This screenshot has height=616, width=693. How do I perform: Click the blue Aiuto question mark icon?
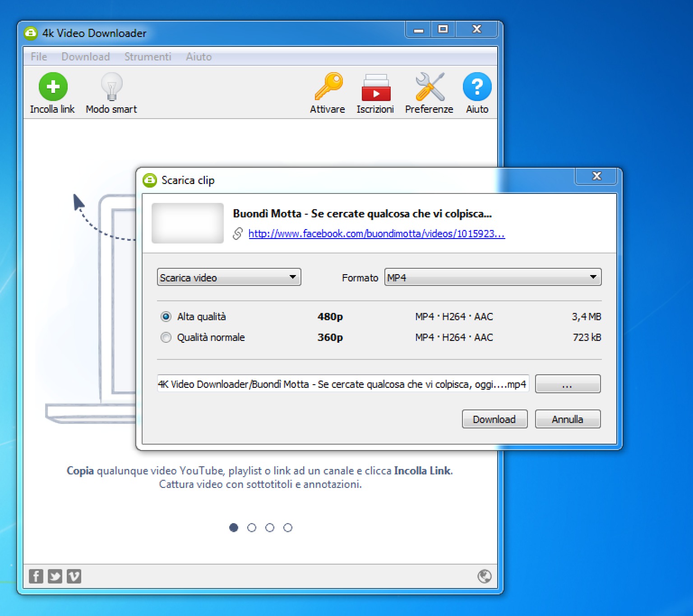coord(477,86)
